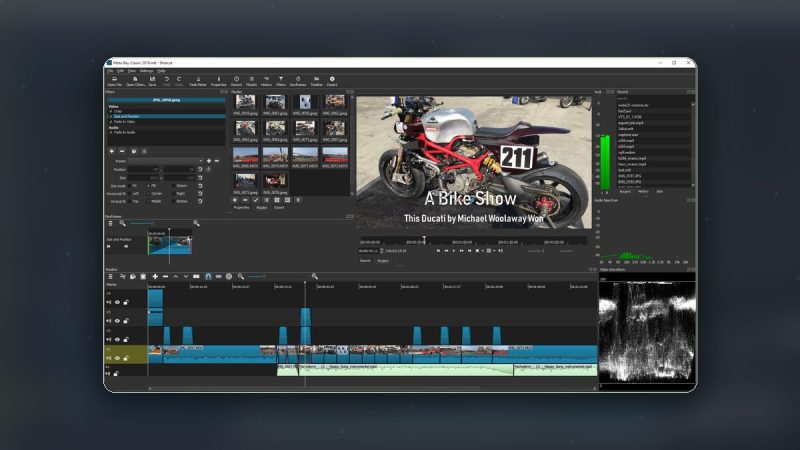Add a filter with the plus button
The height and width of the screenshot is (450, 800).
[x=112, y=151]
